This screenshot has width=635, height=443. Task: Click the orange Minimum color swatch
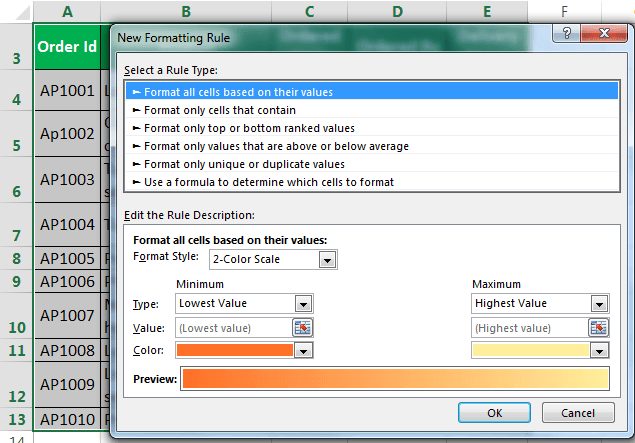point(234,350)
